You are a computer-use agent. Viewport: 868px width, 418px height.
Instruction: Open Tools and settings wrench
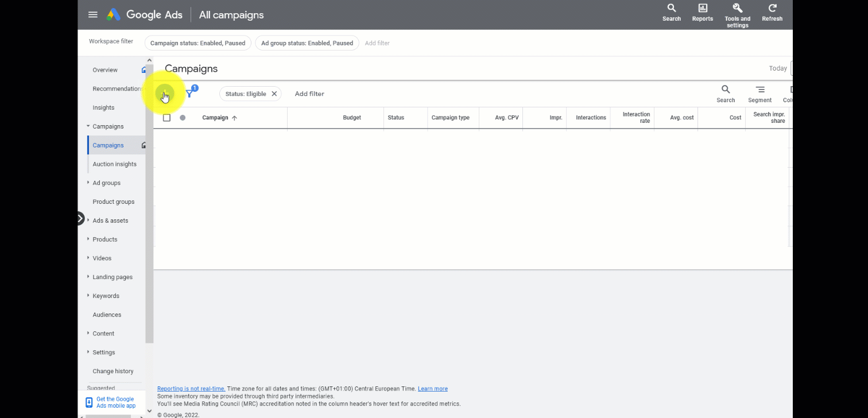pos(737,9)
